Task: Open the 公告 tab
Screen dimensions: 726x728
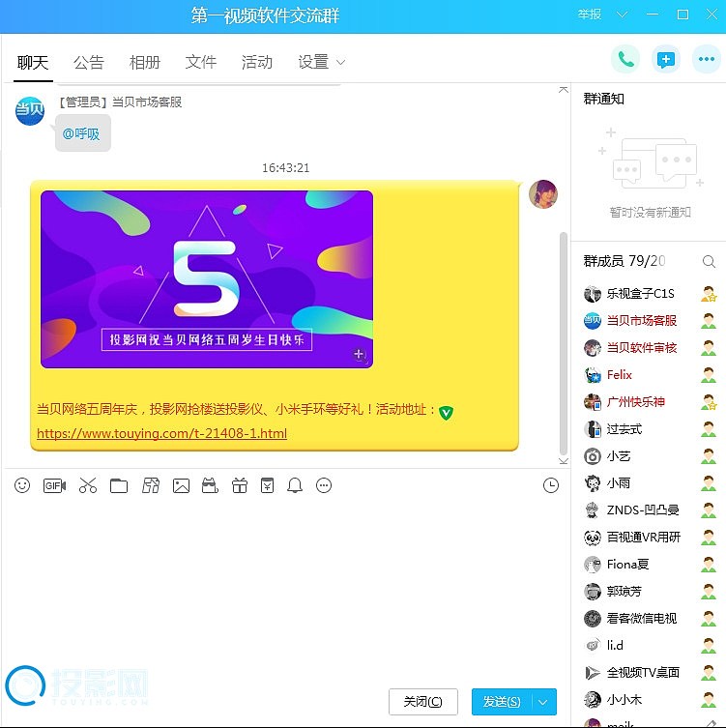Action: tap(89, 62)
